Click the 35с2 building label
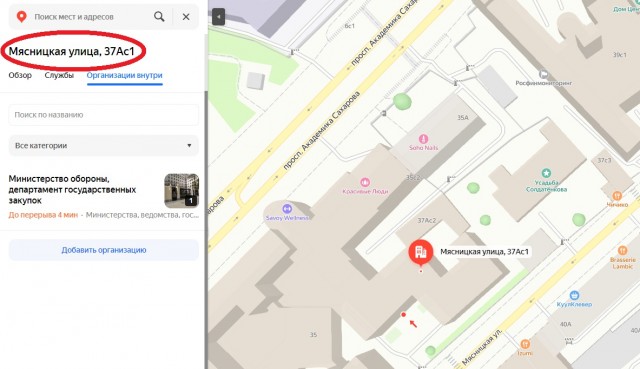 [x=413, y=178]
